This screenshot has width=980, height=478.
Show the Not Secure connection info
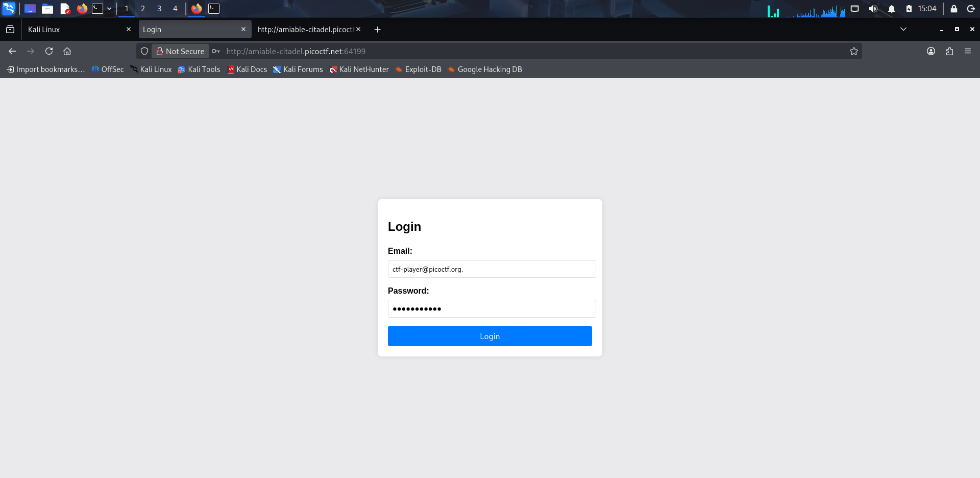pyautogui.click(x=180, y=51)
